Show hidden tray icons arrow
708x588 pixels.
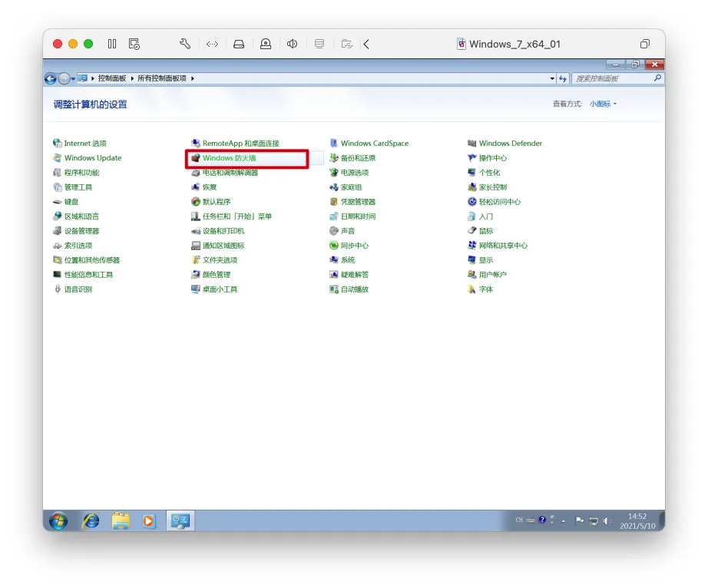564,520
